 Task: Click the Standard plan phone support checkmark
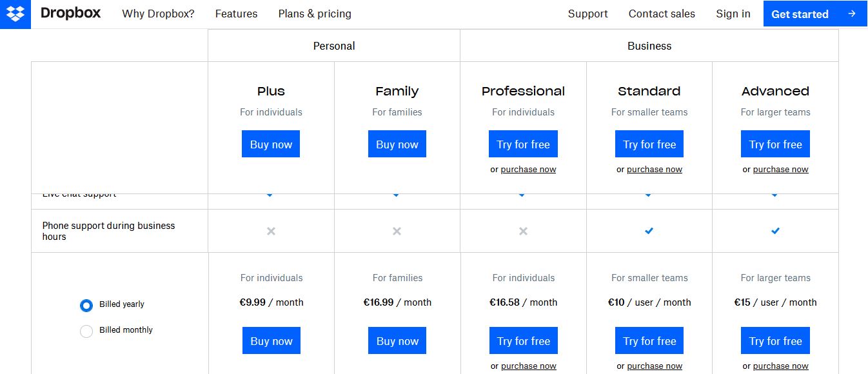(x=649, y=231)
